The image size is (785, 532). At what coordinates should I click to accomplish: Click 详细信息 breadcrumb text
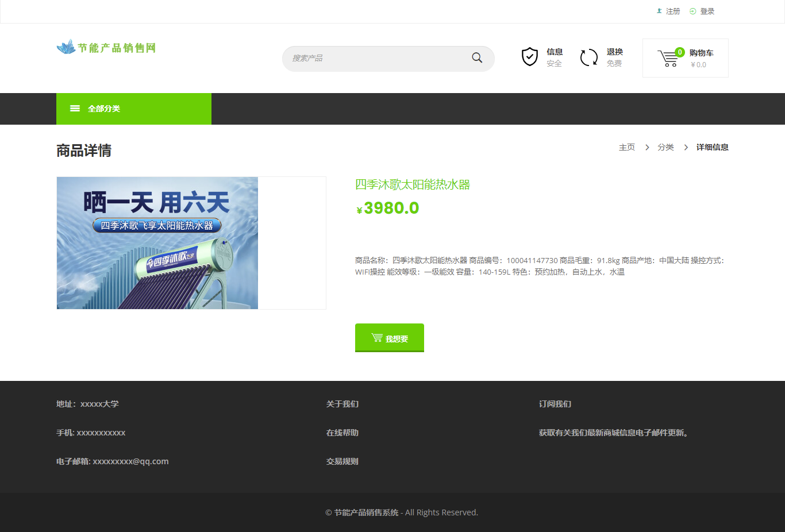713,147
